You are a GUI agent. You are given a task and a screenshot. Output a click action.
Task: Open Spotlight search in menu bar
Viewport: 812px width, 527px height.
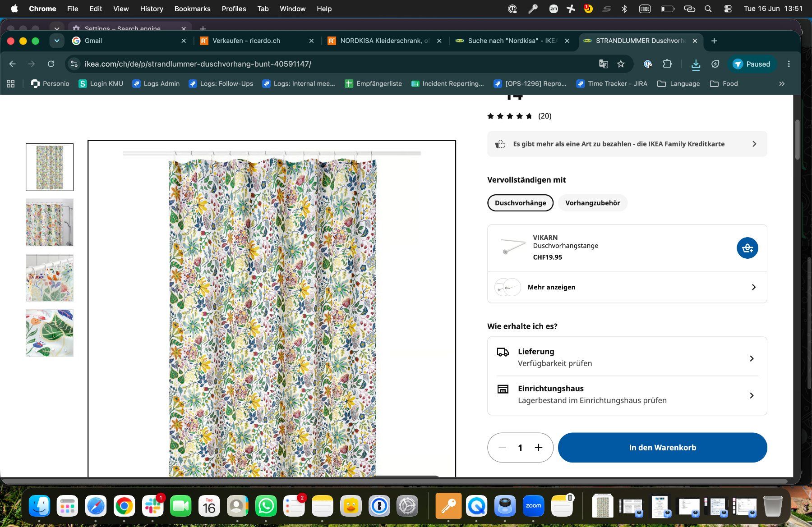point(708,9)
